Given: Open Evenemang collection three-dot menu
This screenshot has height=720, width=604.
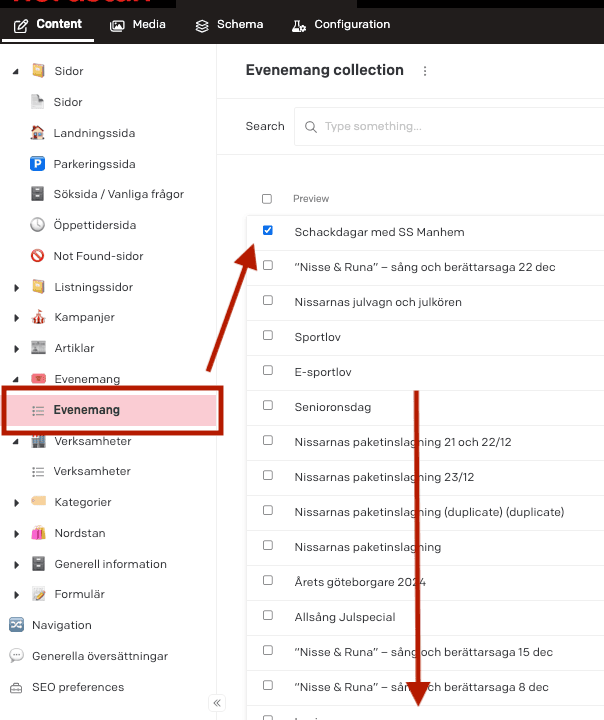Looking at the screenshot, I should point(425,71).
